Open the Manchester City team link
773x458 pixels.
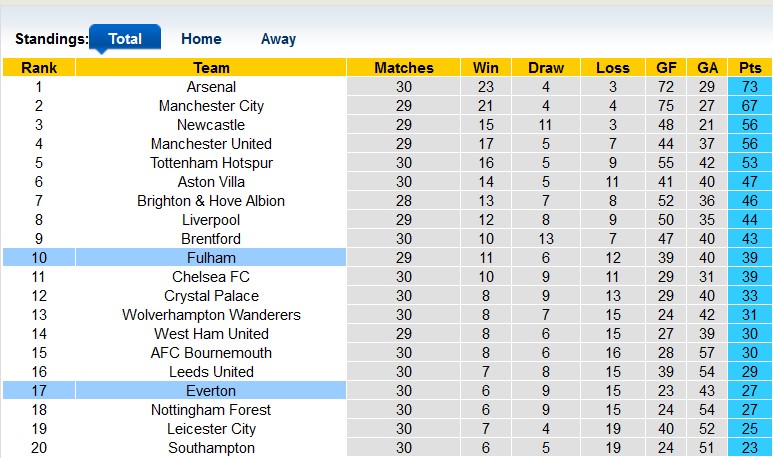[211, 106]
